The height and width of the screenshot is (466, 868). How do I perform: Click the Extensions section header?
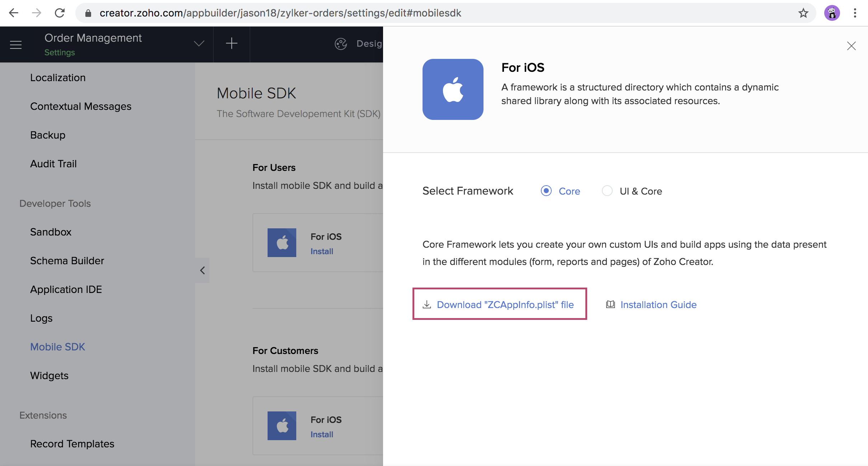coord(43,415)
